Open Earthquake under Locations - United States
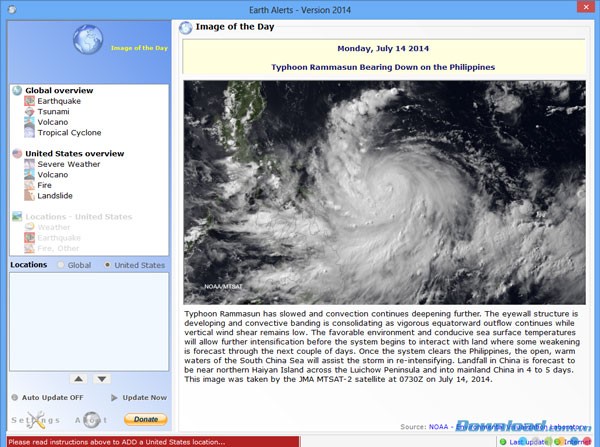 pos(59,238)
